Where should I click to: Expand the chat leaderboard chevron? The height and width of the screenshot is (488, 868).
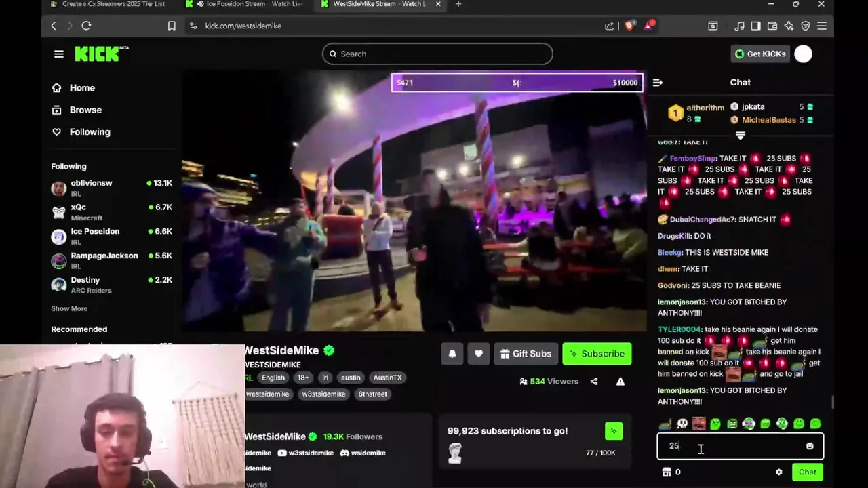pos(741,136)
